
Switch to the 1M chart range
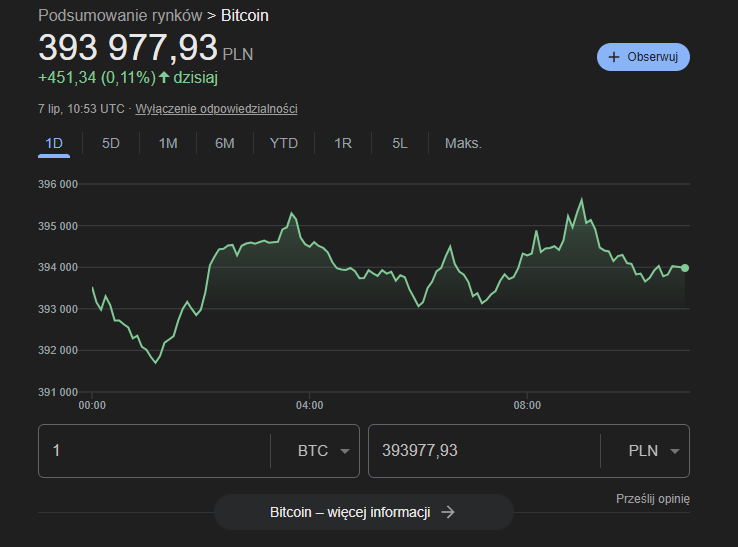(x=168, y=143)
